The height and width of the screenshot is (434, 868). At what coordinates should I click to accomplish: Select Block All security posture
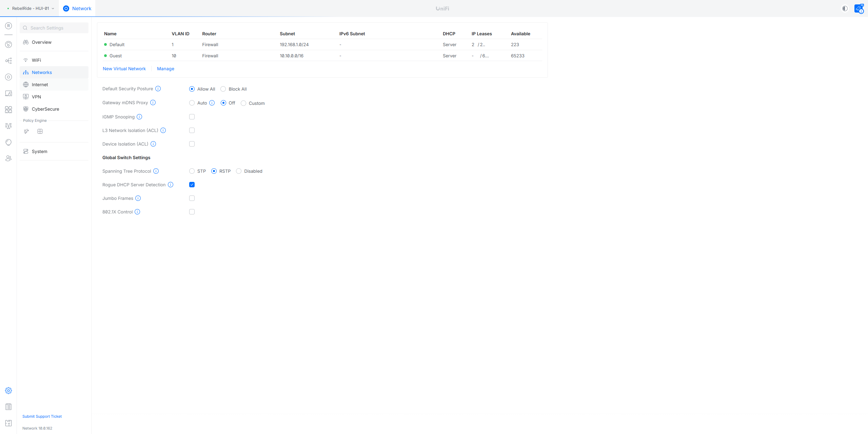(223, 89)
